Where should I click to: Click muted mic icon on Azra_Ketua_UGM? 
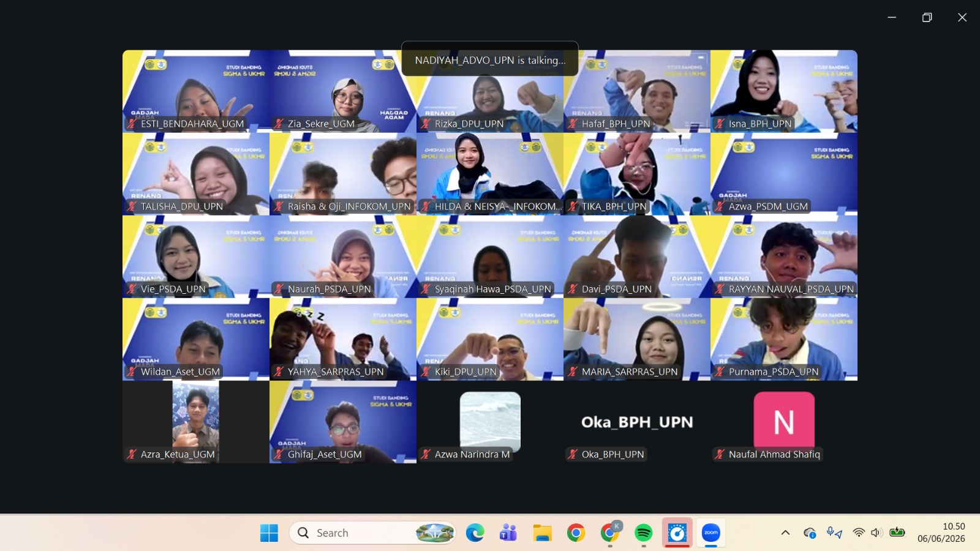coord(132,454)
